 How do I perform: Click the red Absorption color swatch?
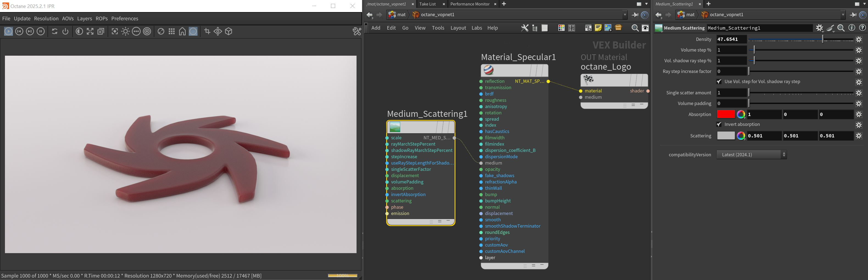pyautogui.click(x=726, y=114)
